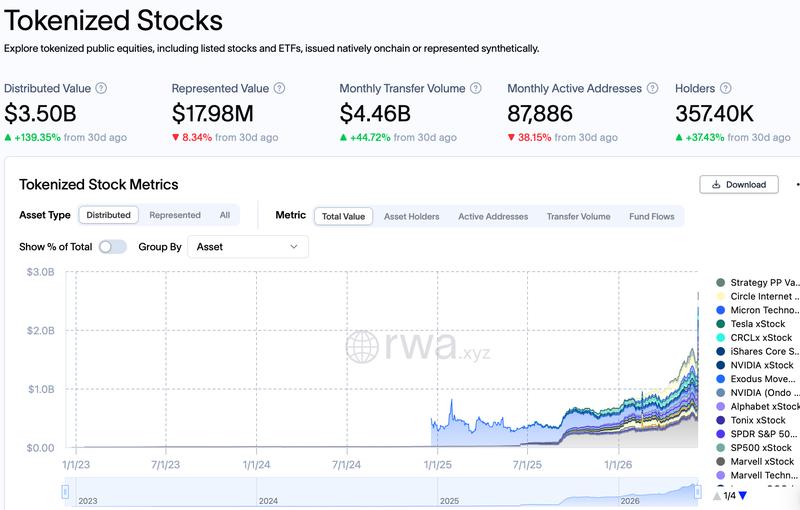The width and height of the screenshot is (800, 510).
Task: Go to previous legend page arrow
Action: (x=717, y=496)
